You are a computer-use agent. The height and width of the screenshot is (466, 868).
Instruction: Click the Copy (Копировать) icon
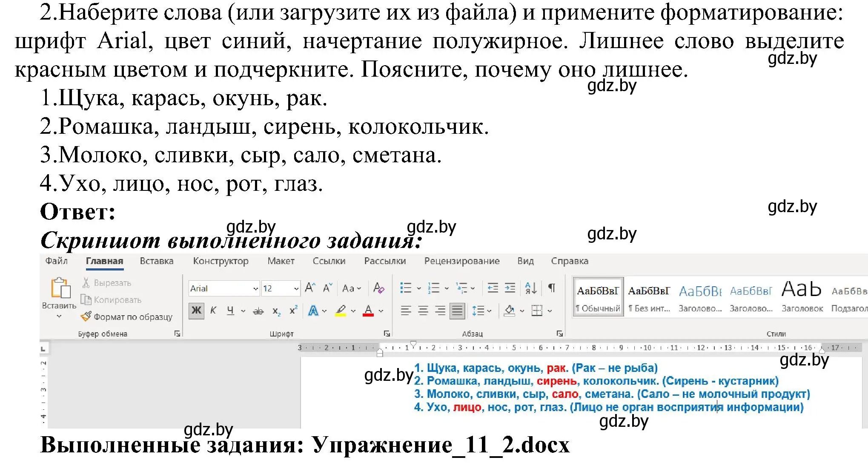(86, 300)
